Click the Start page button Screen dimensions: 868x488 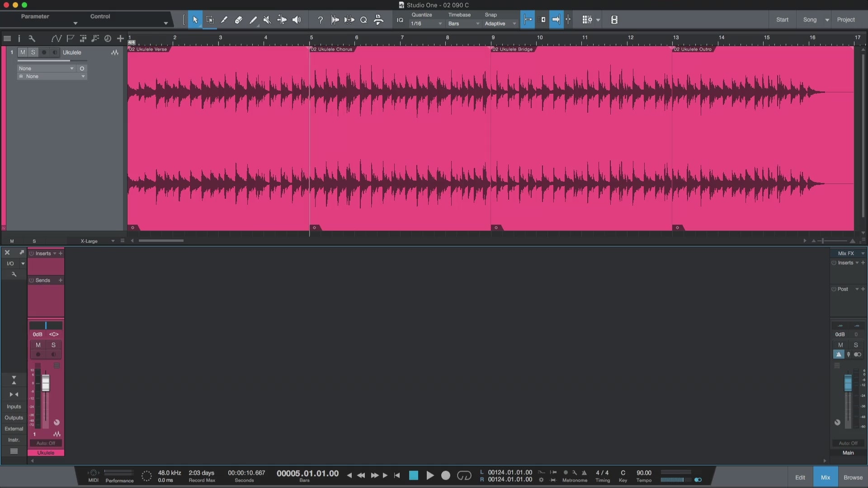tap(782, 20)
